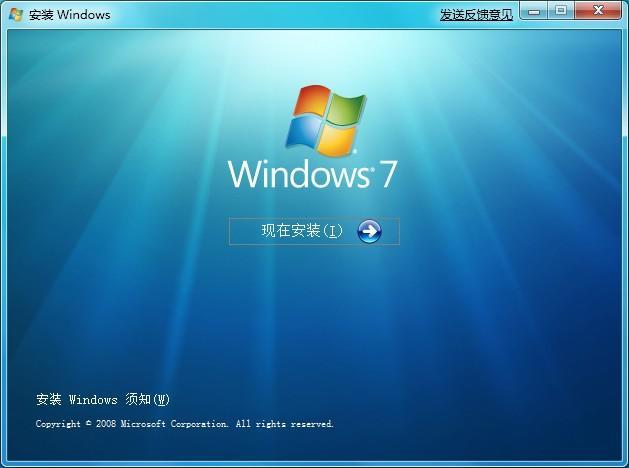Click the Windows setup icon in title bar
This screenshot has height=468, width=629.
coord(16,15)
